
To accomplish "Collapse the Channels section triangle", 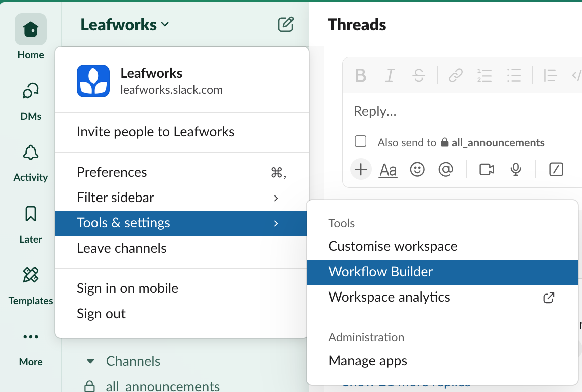I will (90, 361).
